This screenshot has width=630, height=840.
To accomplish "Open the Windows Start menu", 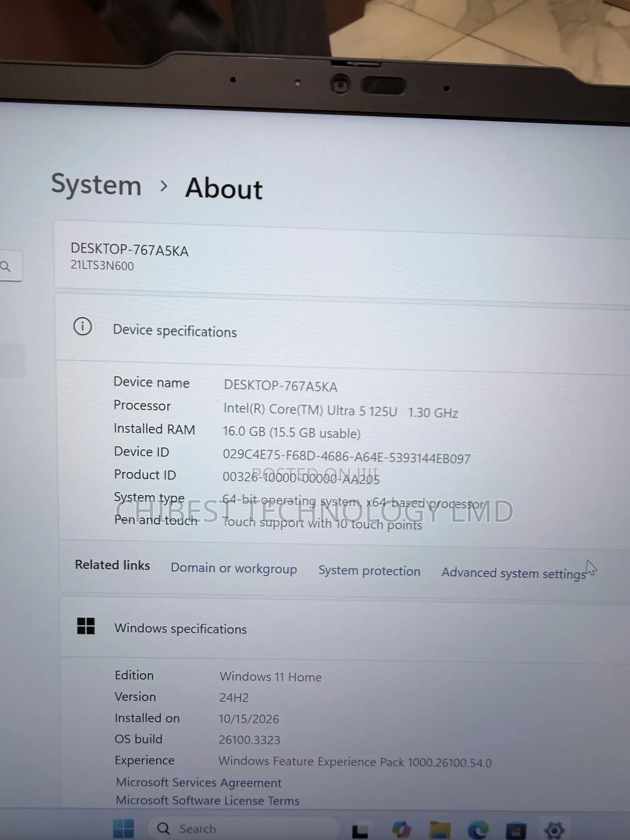I will click(x=123, y=828).
